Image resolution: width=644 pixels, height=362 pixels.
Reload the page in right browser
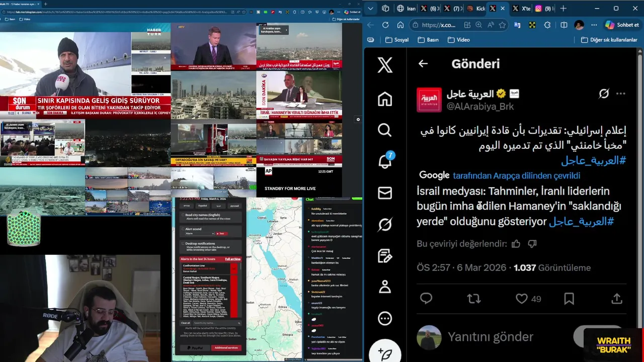(385, 25)
